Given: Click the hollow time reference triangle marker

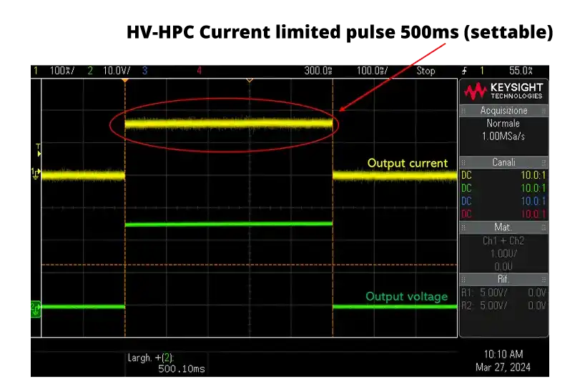Looking at the screenshot, I should pos(250,80).
